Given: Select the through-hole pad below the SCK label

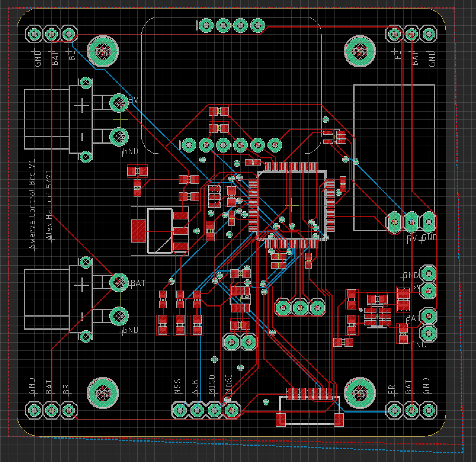Looking at the screenshot, I should (197, 410).
